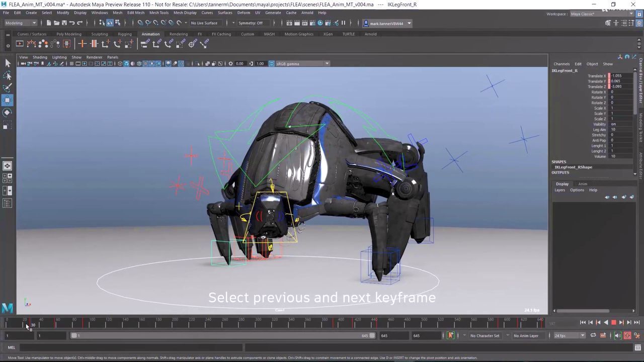The image size is (644, 362).
Task: Select the Parent Constraint shelf icon
Action: tap(144, 44)
